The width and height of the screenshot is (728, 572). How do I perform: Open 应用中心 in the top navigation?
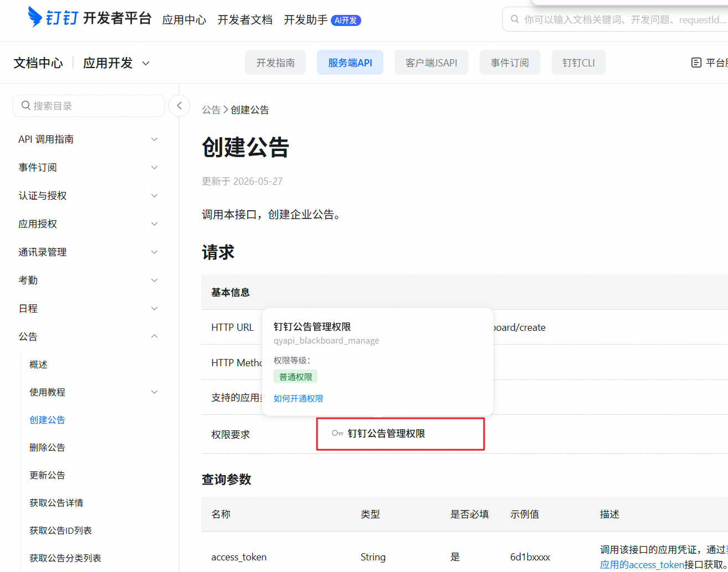(x=184, y=20)
